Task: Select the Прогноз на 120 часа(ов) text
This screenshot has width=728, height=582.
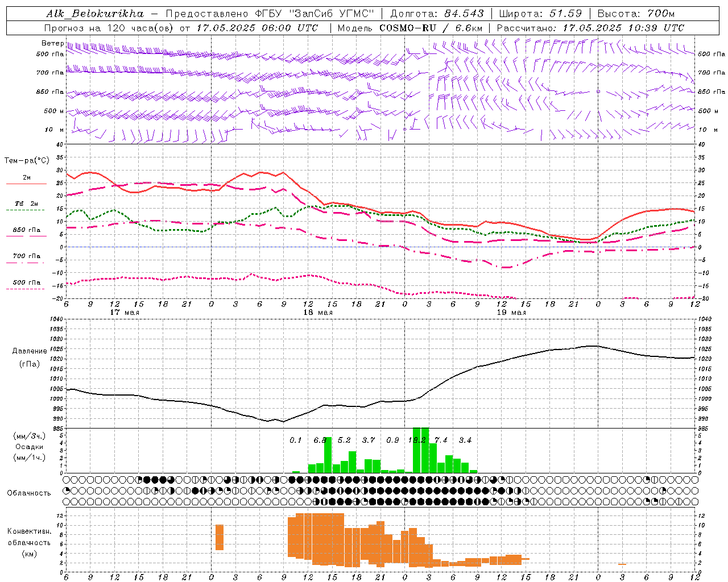Action: point(110,28)
